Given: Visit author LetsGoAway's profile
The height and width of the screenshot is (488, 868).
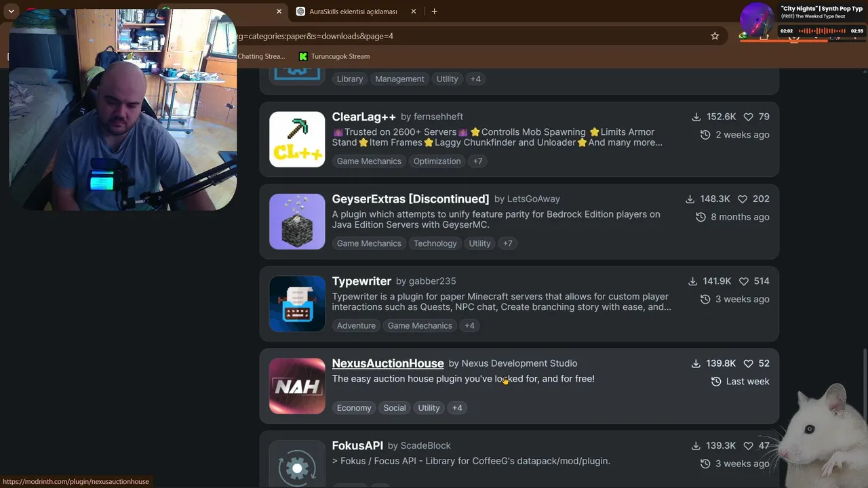Looking at the screenshot, I should point(534,199).
